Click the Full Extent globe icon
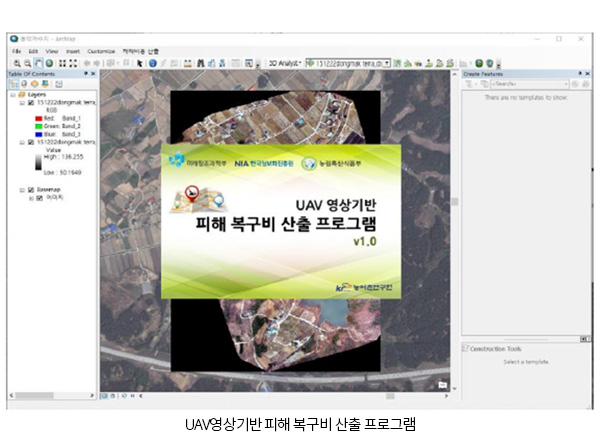Viewport: 600px width, 441px height. click(x=48, y=62)
